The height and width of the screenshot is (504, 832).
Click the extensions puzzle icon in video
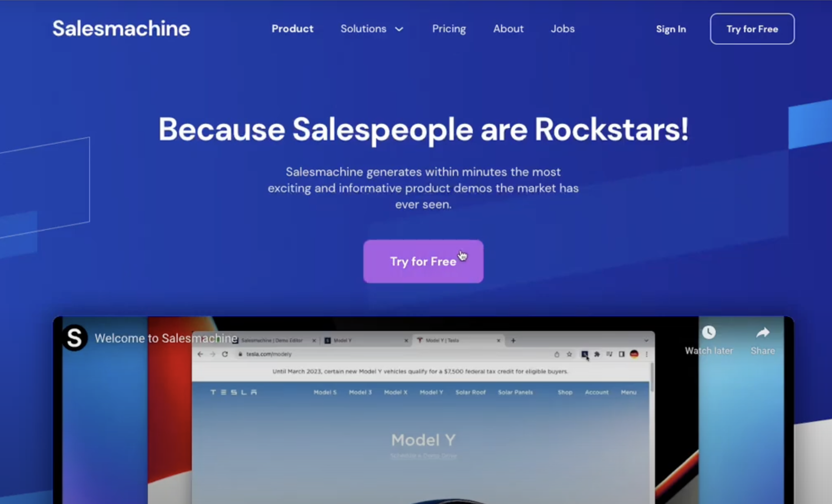pyautogui.click(x=597, y=354)
